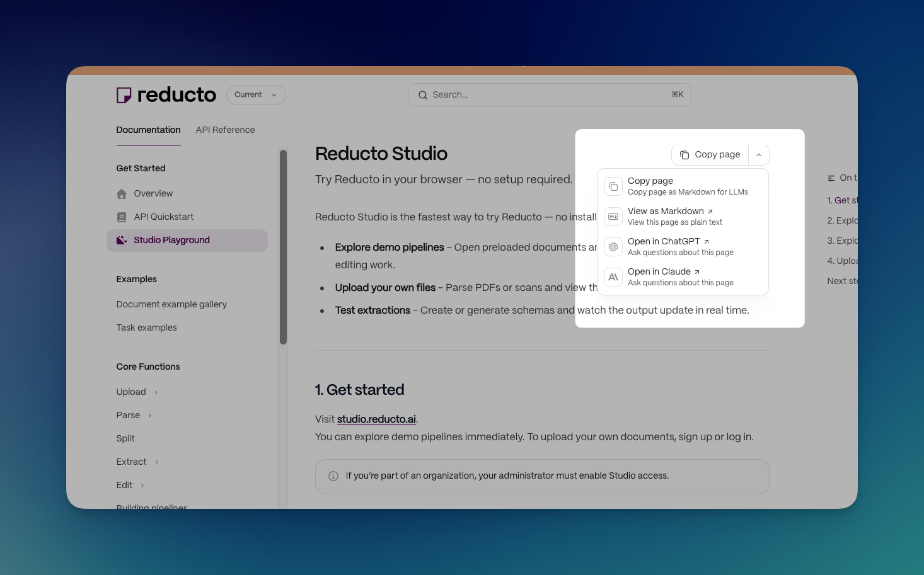Viewport: 924px width, 575px height.
Task: Click the Extract sidebar item
Action: (131, 462)
